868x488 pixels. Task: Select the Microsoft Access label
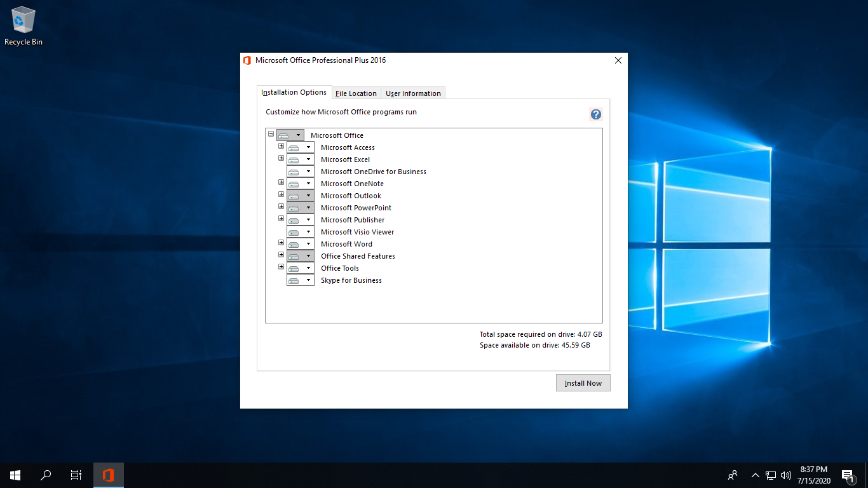[348, 147]
